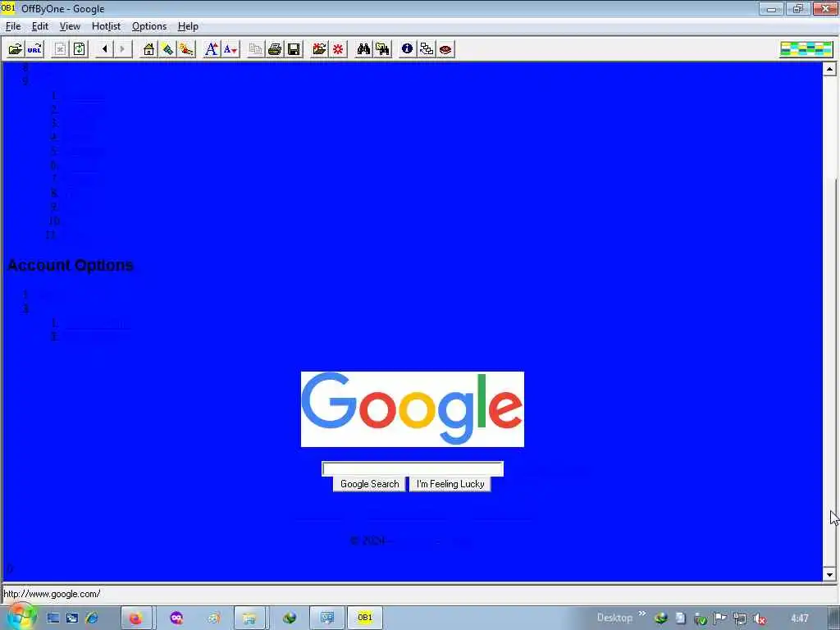Viewport: 840px width, 630px height.
Task: Click the volume muted tray icon
Action: pyautogui.click(x=759, y=619)
